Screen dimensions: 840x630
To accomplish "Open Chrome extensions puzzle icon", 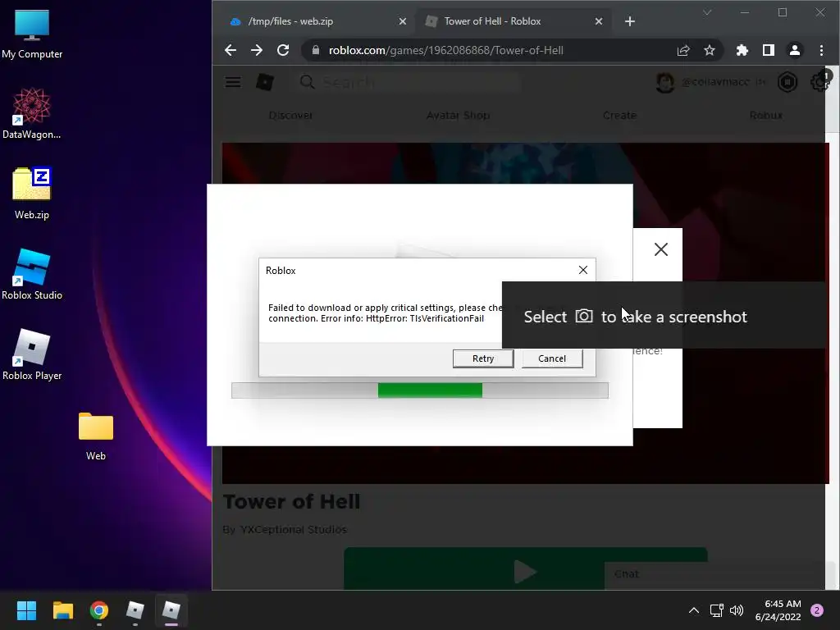I will tap(742, 50).
